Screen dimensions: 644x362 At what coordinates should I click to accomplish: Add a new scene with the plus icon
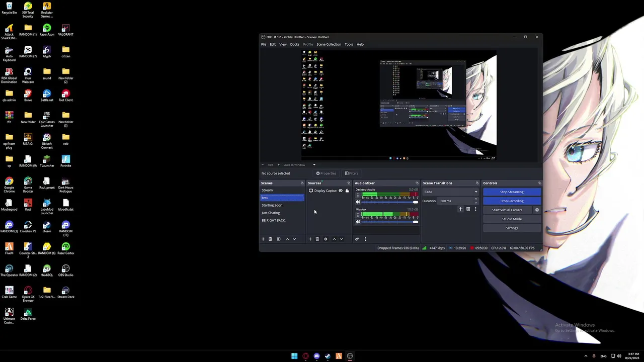(263, 239)
